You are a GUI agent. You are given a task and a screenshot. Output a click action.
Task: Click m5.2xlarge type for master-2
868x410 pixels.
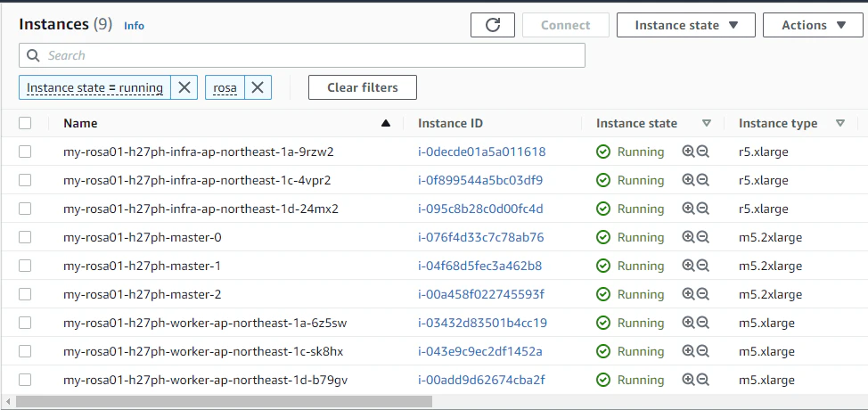point(770,294)
